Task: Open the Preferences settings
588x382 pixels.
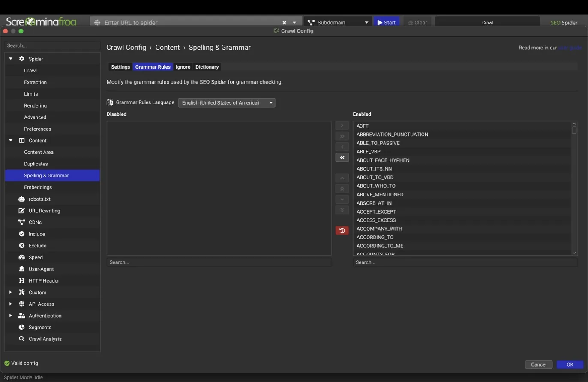Action: click(37, 129)
